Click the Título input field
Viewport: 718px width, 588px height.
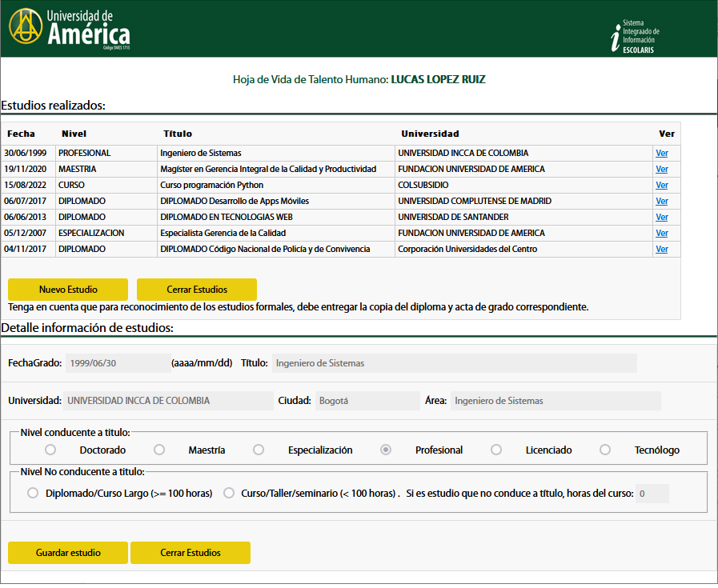point(454,363)
